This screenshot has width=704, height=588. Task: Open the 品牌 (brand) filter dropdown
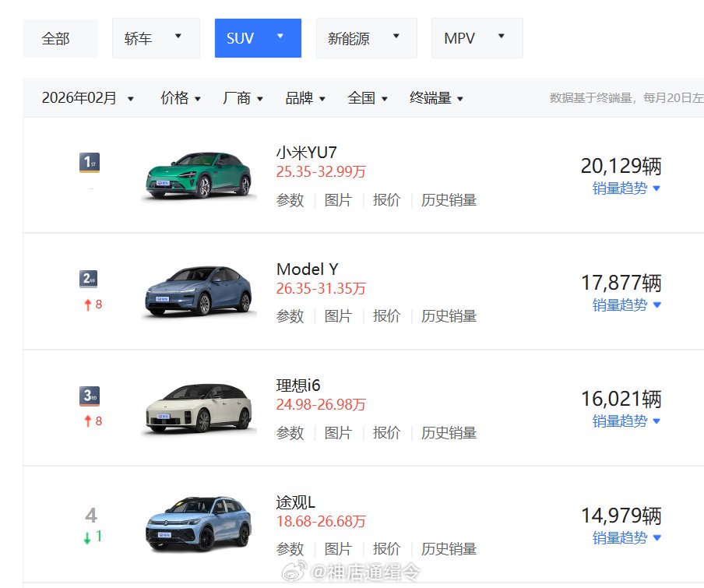(304, 98)
